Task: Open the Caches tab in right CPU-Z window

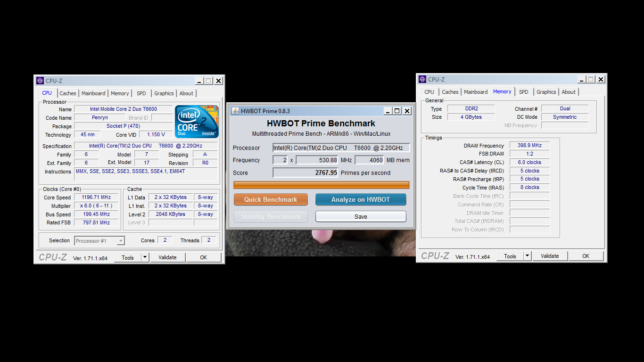Action: click(450, 92)
